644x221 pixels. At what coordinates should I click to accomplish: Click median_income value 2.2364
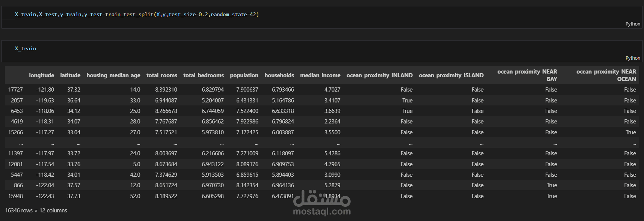coord(332,122)
